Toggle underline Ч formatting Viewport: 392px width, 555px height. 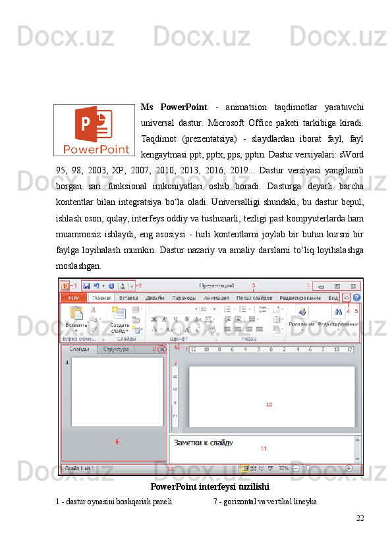pos(175,319)
